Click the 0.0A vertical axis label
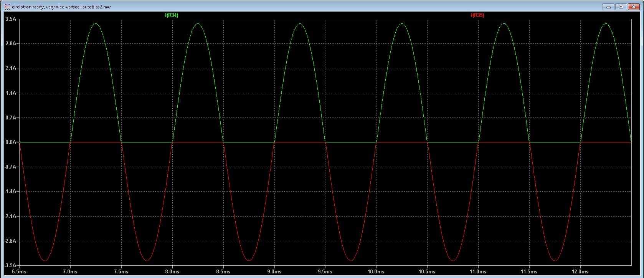Screen dimensions: 644x278 tap(11, 142)
